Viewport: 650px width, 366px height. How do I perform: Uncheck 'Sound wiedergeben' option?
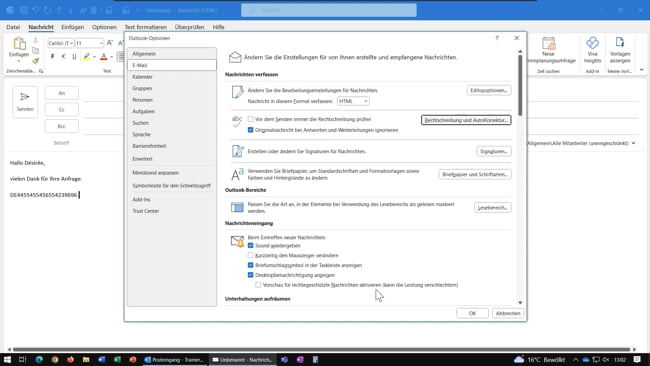pos(250,245)
